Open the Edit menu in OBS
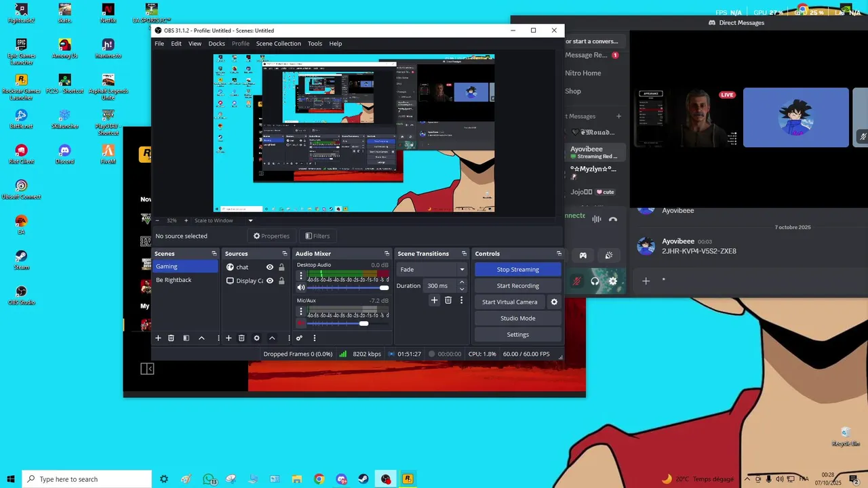868x488 pixels. coord(176,43)
